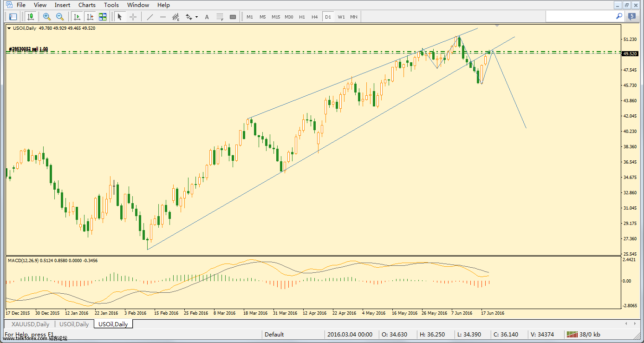644x343 pixels.
Task: Open the chat notifications icon showing 5
Action: pyautogui.click(x=632, y=16)
